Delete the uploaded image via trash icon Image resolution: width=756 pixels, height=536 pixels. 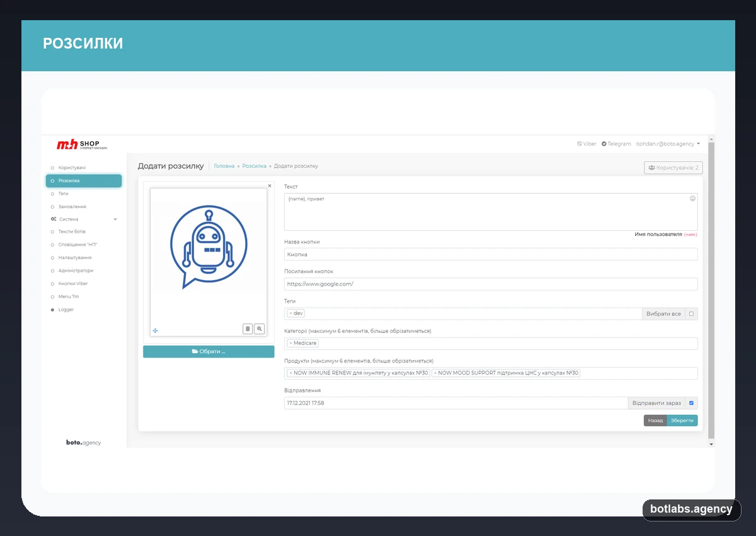[x=248, y=329]
